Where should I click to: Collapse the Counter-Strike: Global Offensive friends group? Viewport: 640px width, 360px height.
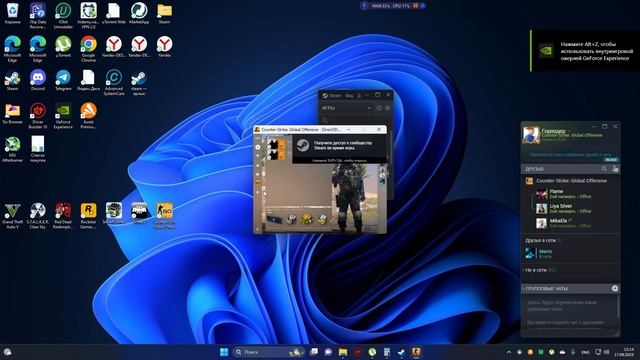point(571,180)
